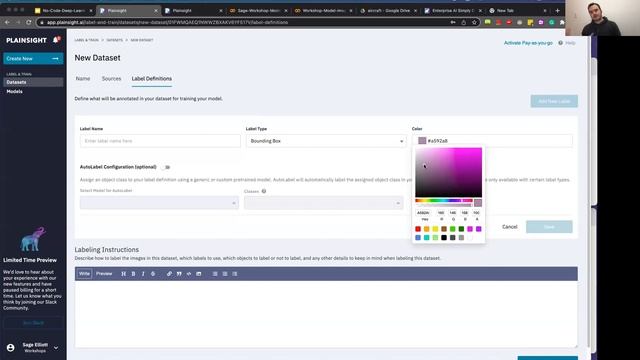Click the R value field in color picker
640x360 pixels.
coord(441,213)
